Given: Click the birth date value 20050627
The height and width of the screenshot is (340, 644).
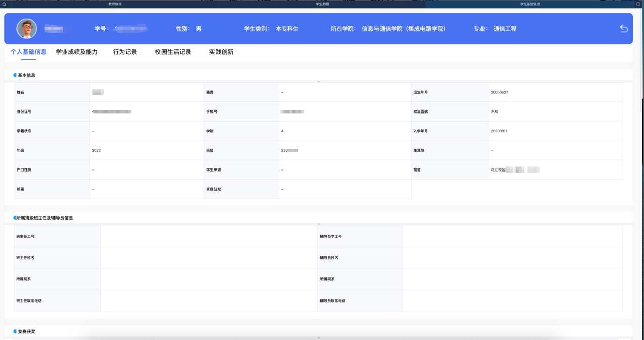Looking at the screenshot, I should click(499, 92).
